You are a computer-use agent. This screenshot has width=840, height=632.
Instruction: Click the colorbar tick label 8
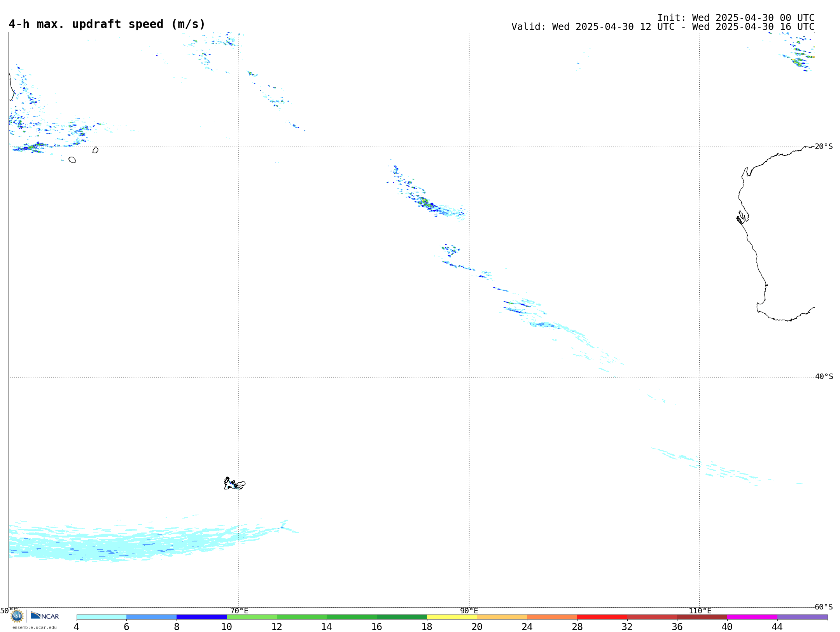tap(177, 627)
